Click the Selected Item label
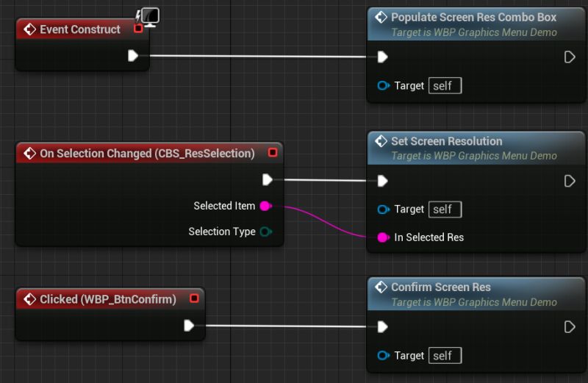 coord(224,206)
